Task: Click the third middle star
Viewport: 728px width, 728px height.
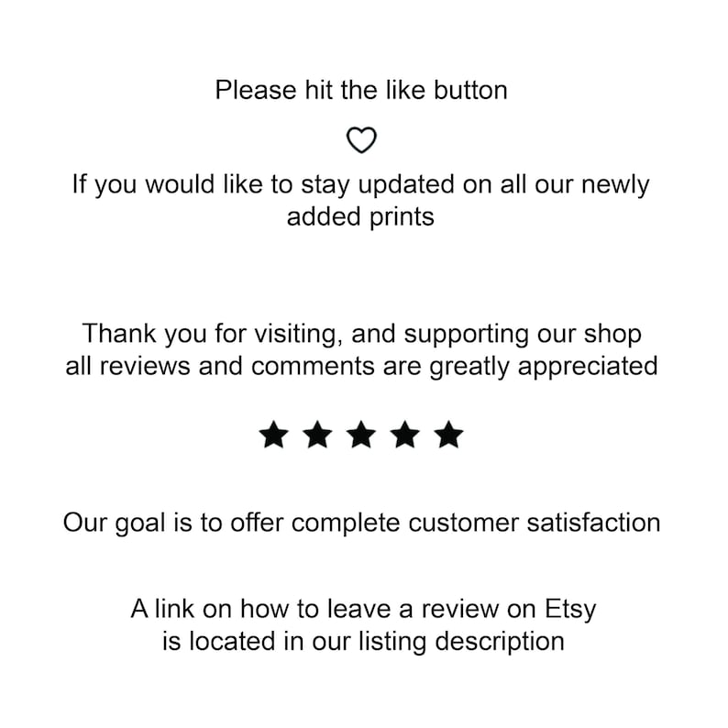Action: click(361, 435)
